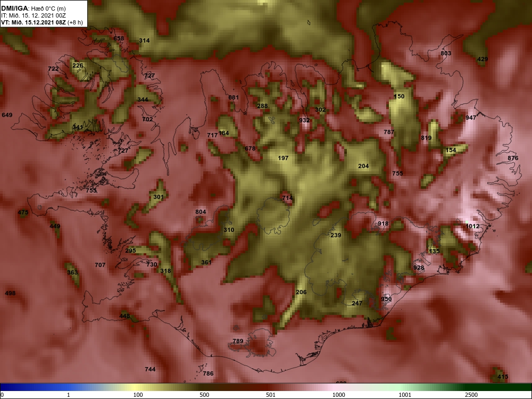The width and height of the screenshot is (532, 399).
Task: Click the 678 value label
Action: (x=250, y=148)
